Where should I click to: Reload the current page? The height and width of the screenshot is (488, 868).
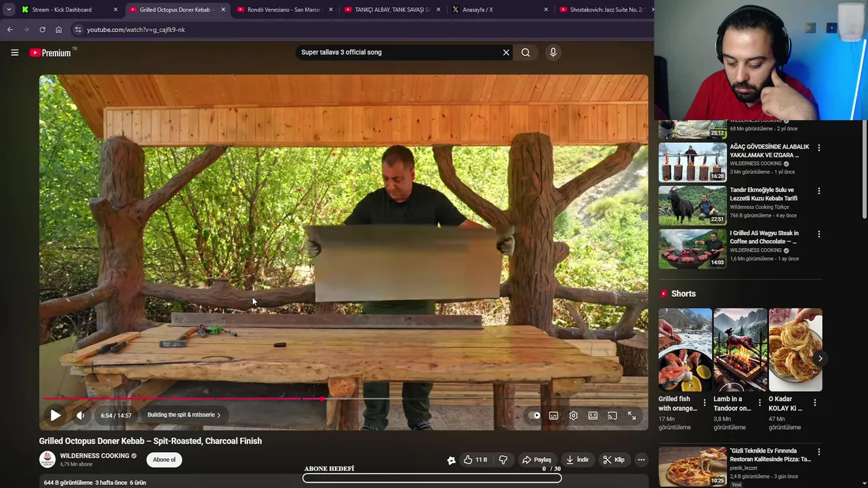42,30
